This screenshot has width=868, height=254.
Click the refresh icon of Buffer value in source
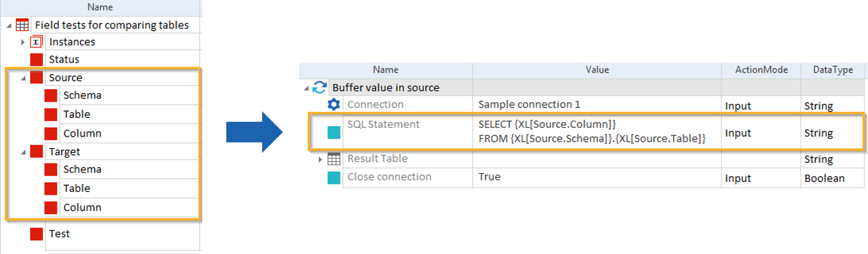[319, 88]
